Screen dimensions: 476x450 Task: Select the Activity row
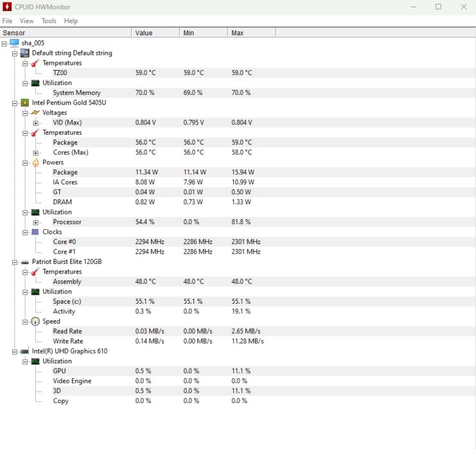coord(264,311)
